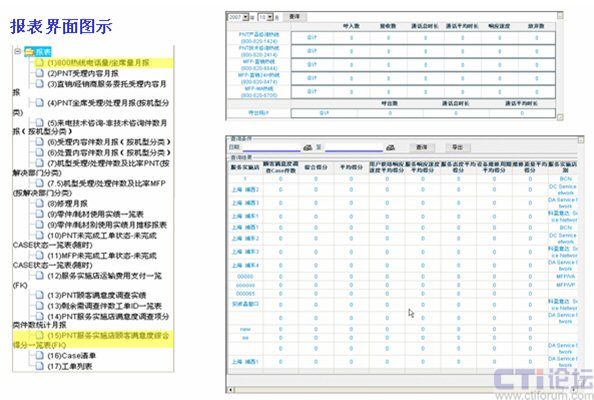Click the 上海 浦东4 store link

(x=245, y=265)
